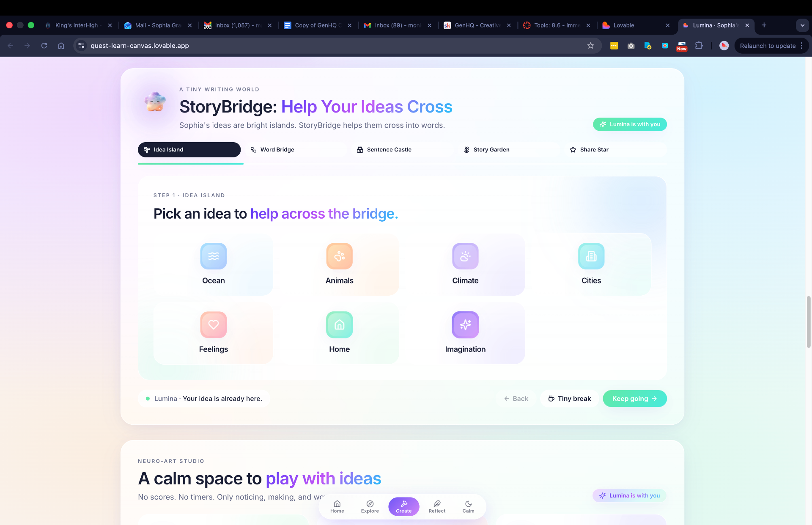
Task: Switch to Share Star step tab
Action: click(x=615, y=150)
